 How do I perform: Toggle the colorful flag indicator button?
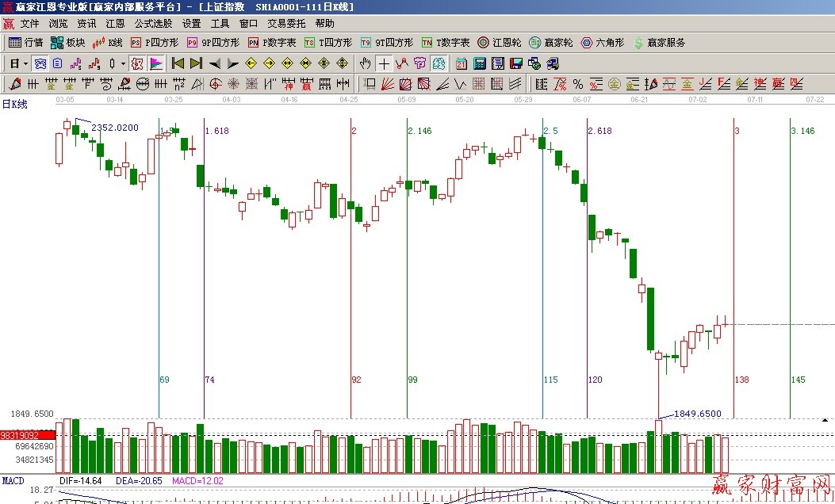[x=156, y=63]
